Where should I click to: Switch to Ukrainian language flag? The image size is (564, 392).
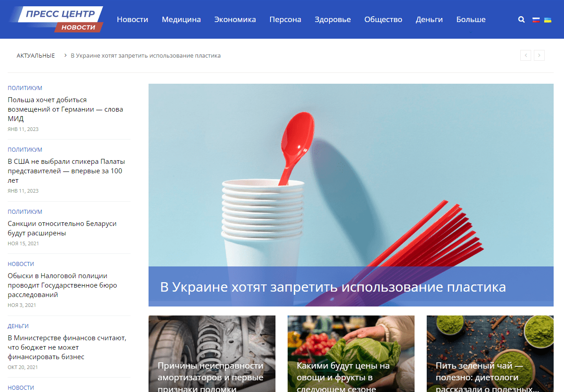click(548, 20)
